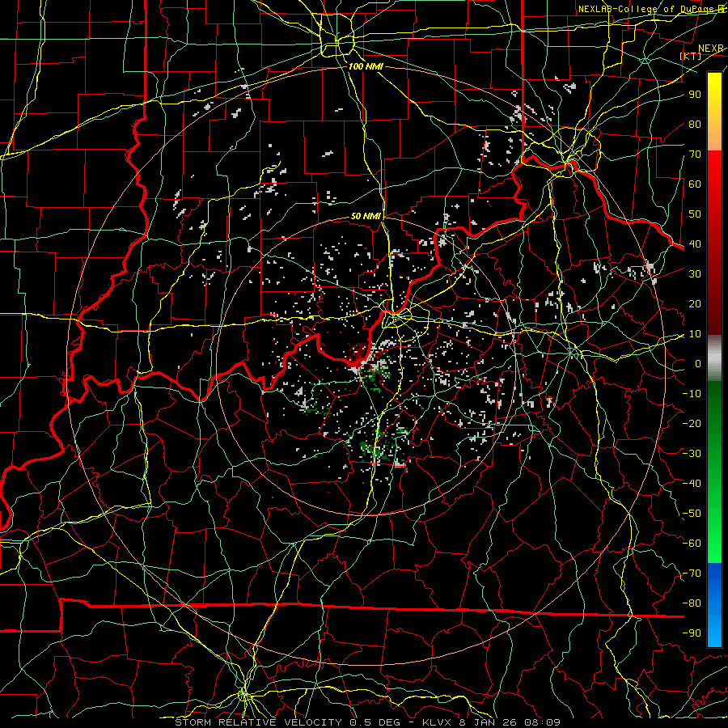The image size is (728, 728).
Task: Click the Storm Relative Velocity caption at bottom
Action: [367, 722]
